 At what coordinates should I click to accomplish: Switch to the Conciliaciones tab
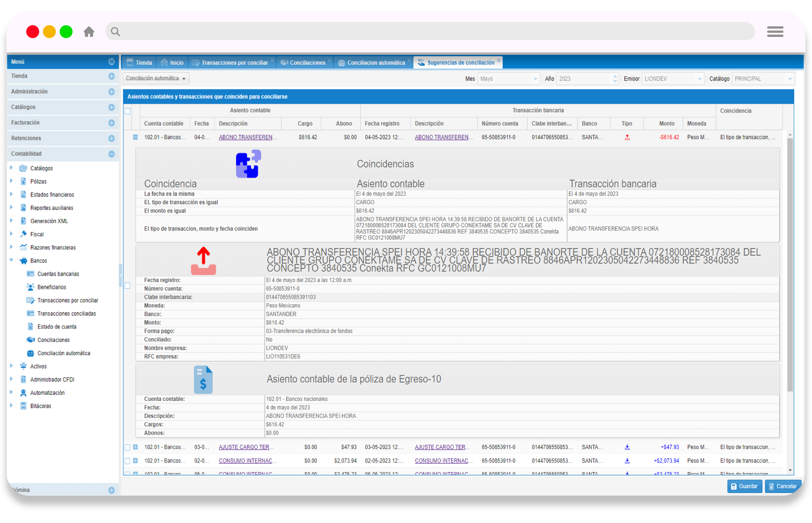coord(307,62)
